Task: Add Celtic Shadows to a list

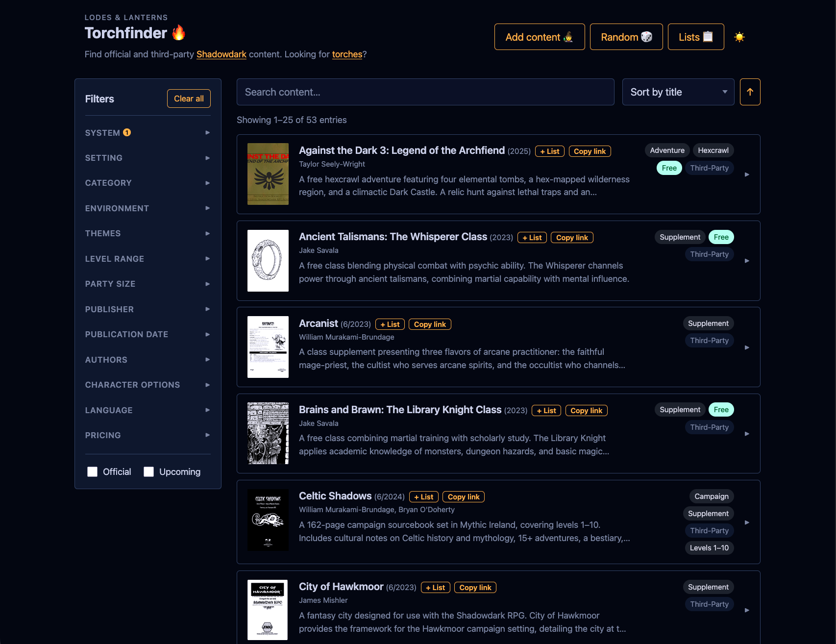Action: (x=424, y=497)
